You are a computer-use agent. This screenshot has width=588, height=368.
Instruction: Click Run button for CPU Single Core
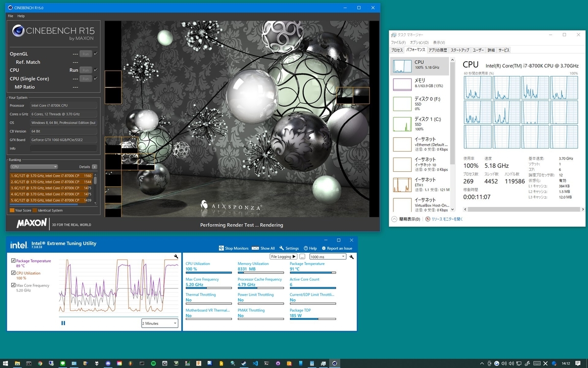[86, 79]
